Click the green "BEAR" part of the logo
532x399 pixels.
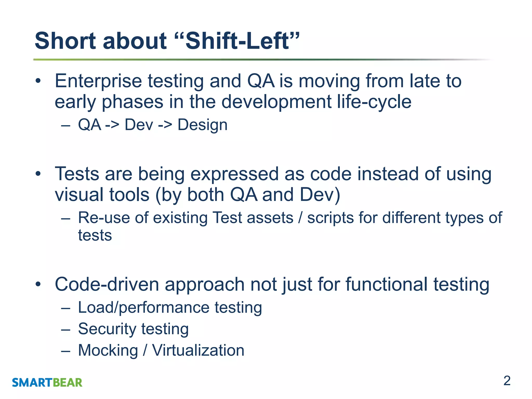[x=68, y=383]
